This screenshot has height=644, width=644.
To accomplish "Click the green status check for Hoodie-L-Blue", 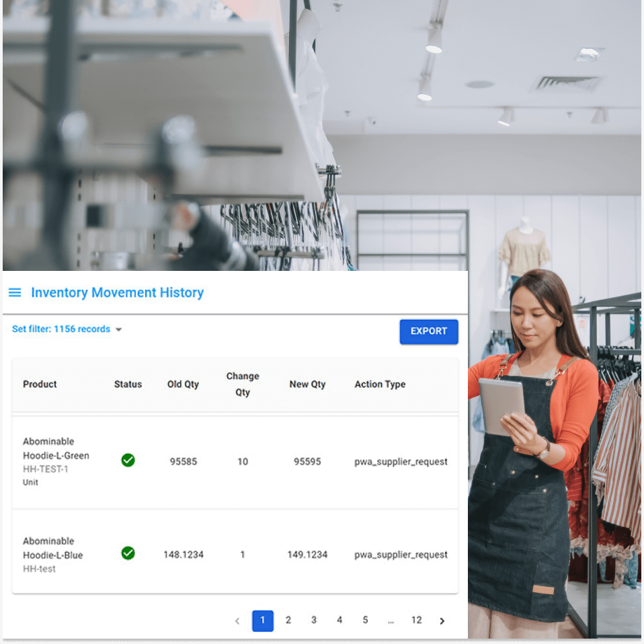I will coord(128,553).
